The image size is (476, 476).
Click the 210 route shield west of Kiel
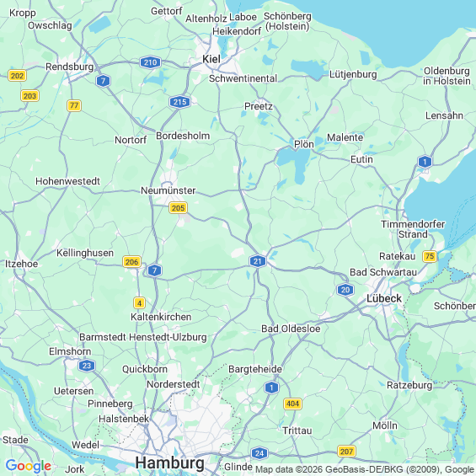[150, 62]
